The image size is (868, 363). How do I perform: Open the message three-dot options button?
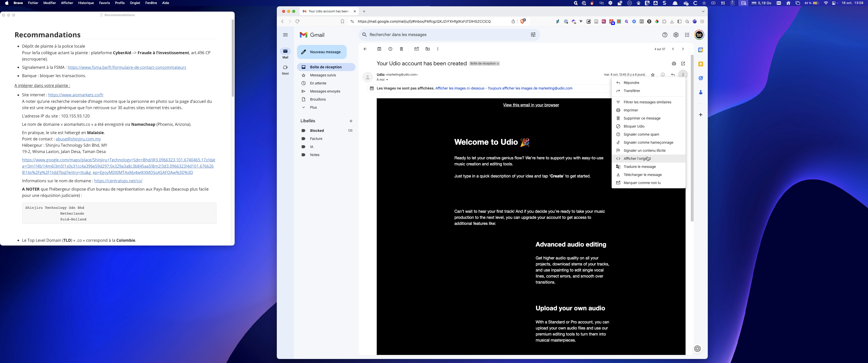(x=683, y=75)
